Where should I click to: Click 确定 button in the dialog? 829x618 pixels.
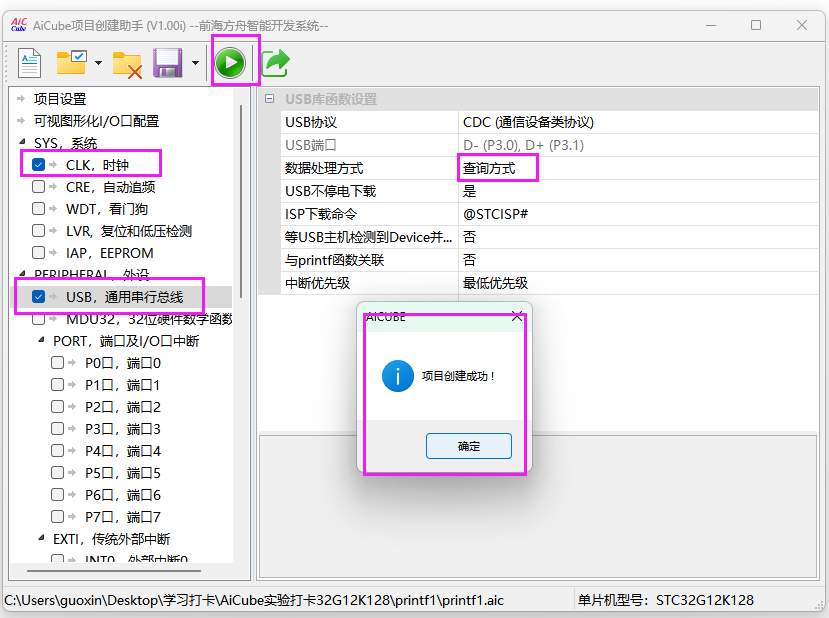tap(469, 446)
